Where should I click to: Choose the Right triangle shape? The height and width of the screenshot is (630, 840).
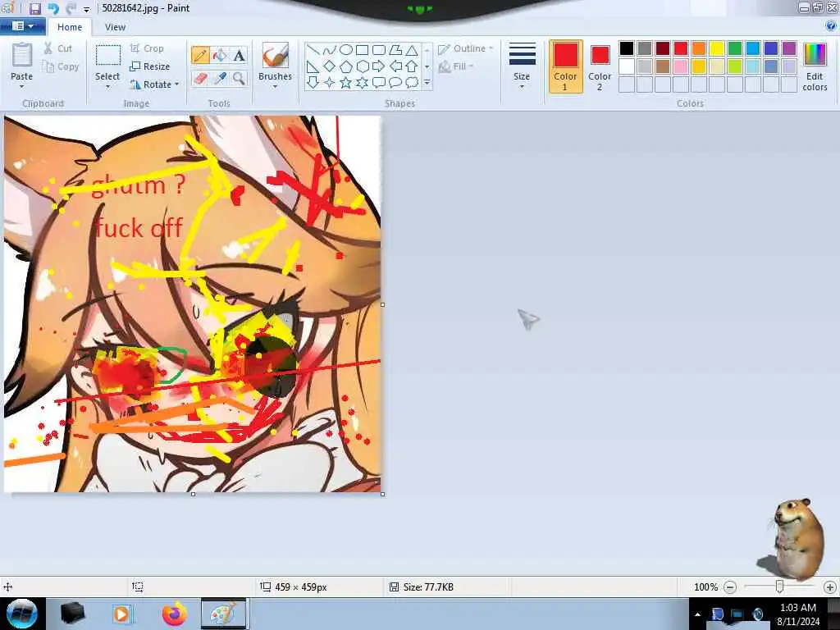point(313,66)
